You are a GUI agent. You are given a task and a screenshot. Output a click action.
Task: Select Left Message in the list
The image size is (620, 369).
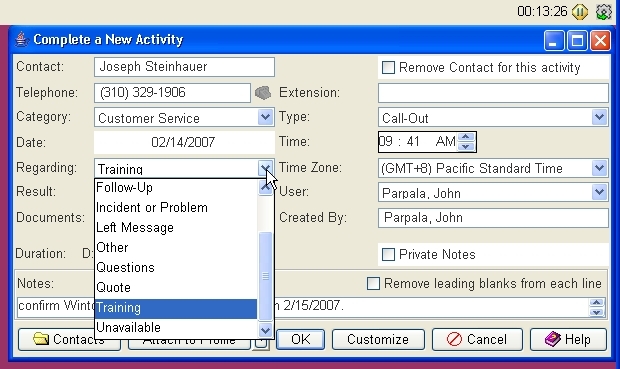pyautogui.click(x=176, y=228)
